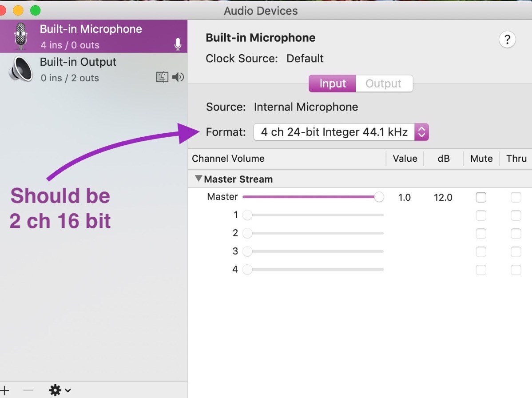Collapse the Master Stream disclosure triangle
532x398 pixels.
pyautogui.click(x=199, y=179)
